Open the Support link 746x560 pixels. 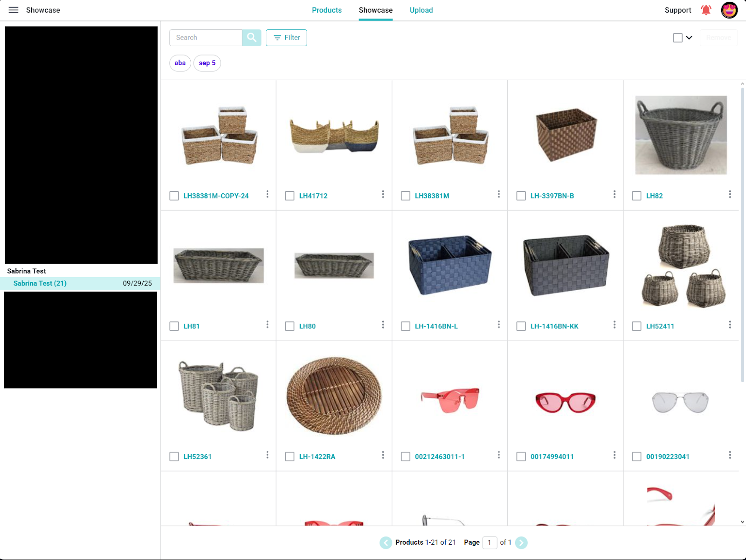pos(678,10)
